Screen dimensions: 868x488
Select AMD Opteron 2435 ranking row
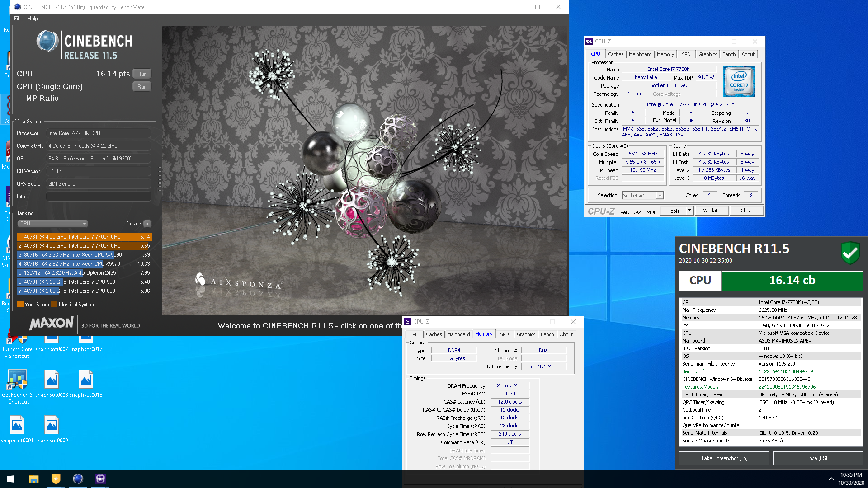[84, 273]
